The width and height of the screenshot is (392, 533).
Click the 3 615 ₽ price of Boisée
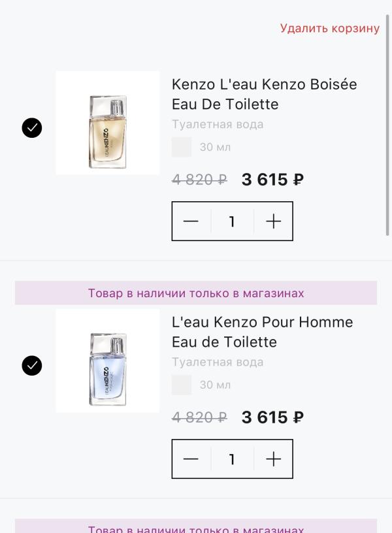point(272,180)
